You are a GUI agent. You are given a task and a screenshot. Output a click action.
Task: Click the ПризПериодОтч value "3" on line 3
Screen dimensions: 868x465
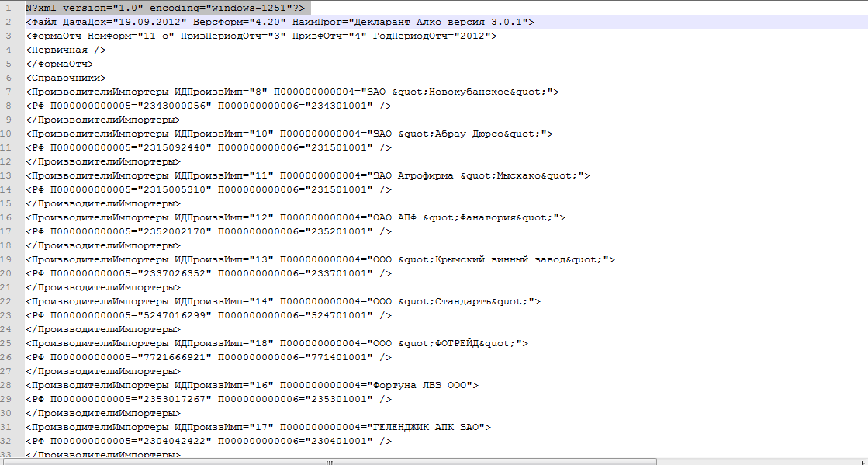tap(278, 36)
